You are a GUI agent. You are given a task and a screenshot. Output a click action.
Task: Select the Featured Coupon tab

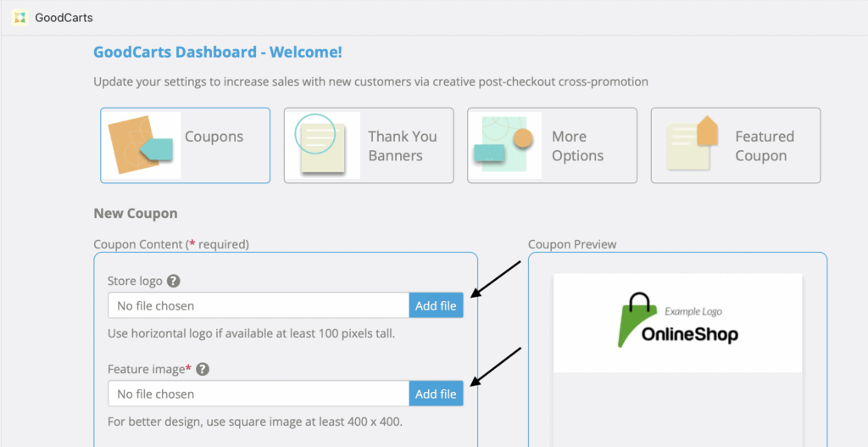[736, 146]
